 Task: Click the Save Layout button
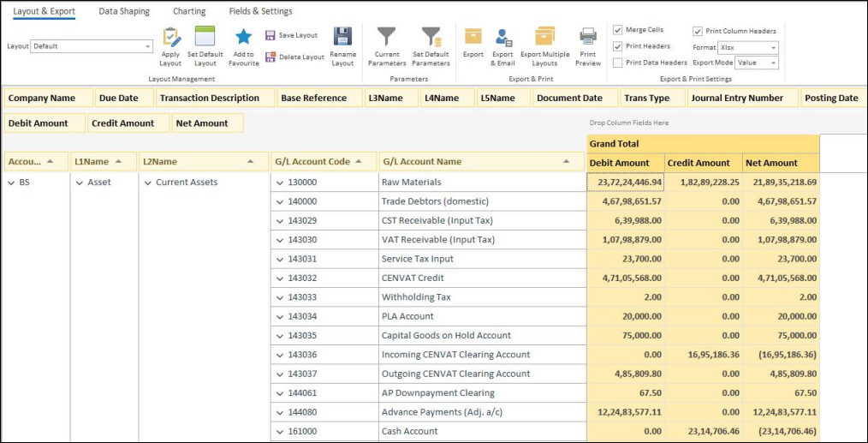(291, 36)
